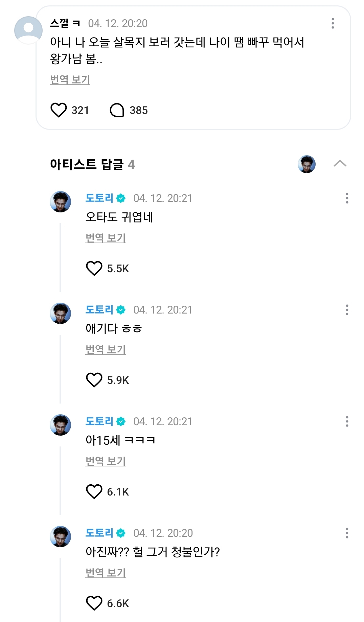Image resolution: width=364 pixels, height=622 pixels.
Task: Tap 도토리 username on the '청불인가?' reply
Action: [99, 533]
